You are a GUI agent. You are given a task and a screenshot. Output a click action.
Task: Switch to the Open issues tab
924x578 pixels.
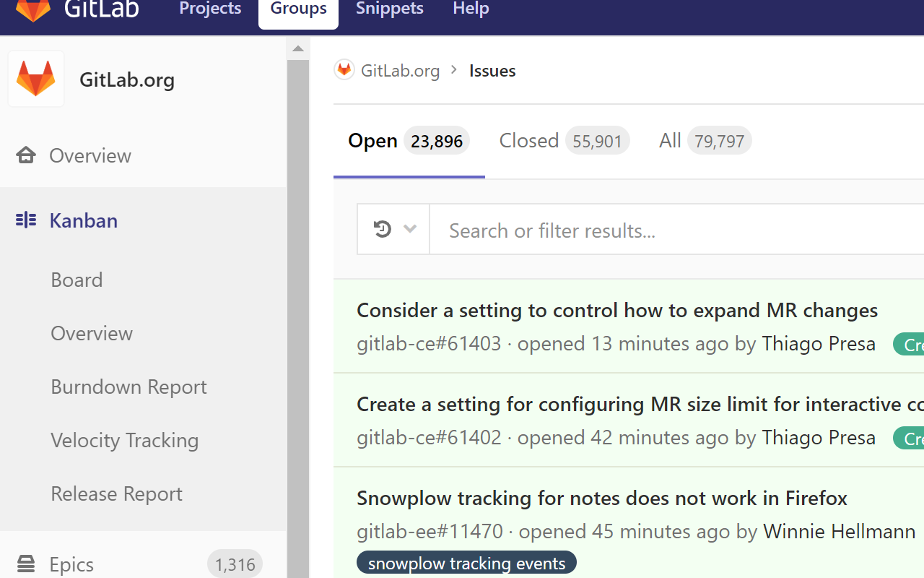tap(409, 141)
